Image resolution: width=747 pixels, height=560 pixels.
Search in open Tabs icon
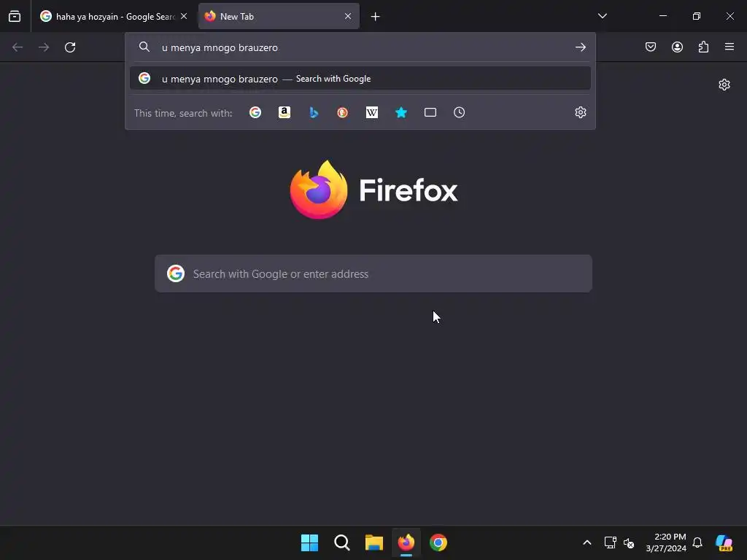click(x=430, y=112)
